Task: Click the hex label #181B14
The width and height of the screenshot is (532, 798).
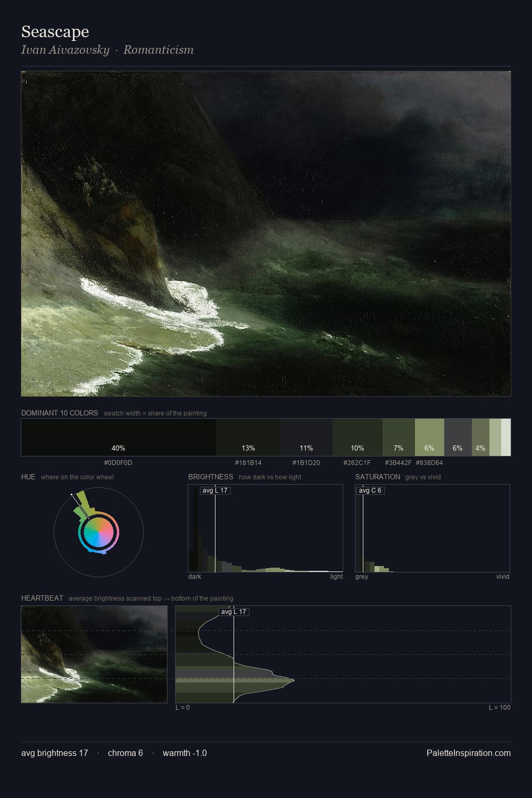Action: pyautogui.click(x=248, y=463)
